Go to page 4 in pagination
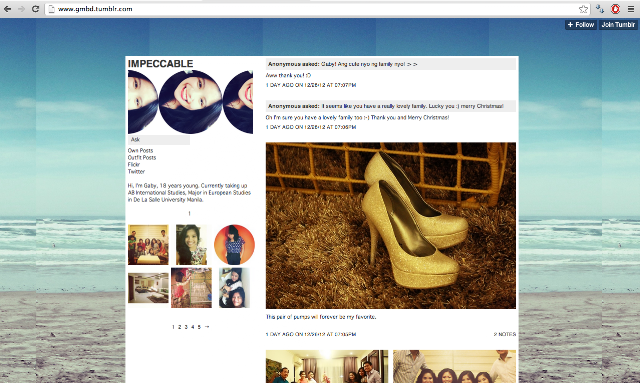Screen dimensions: 640x383 click(193, 327)
